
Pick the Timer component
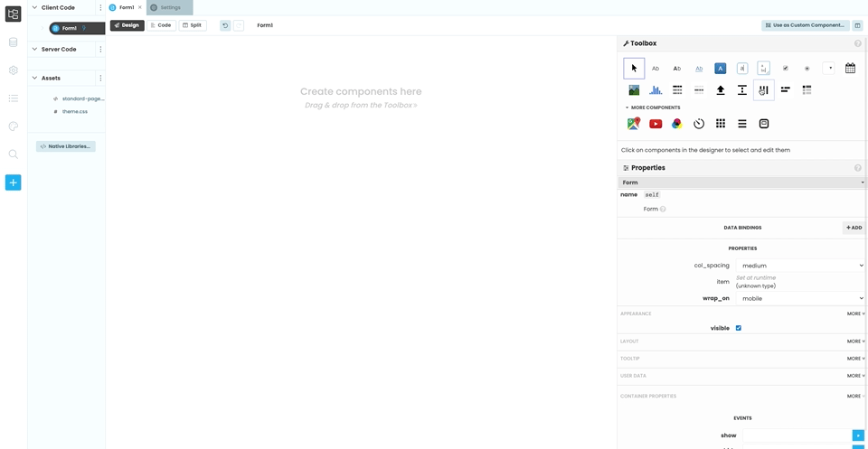699,124
